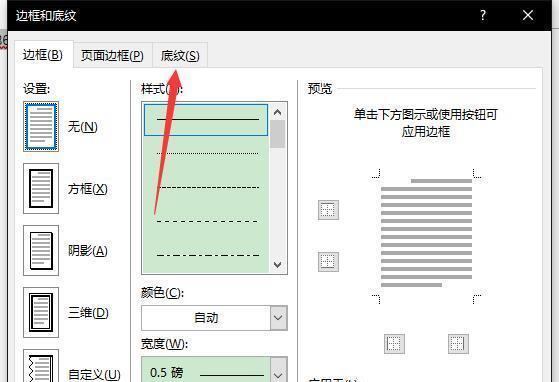Screen dimensions: 559x382
Task: Toggle the left border button below preview
Action: (x=394, y=344)
